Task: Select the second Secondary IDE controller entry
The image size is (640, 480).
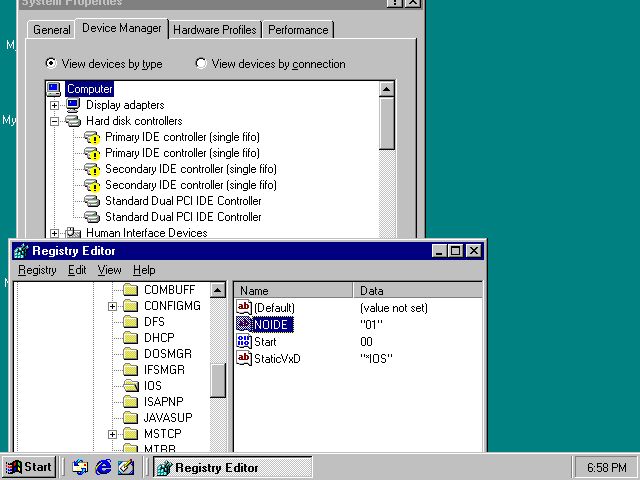Action: coord(191,185)
